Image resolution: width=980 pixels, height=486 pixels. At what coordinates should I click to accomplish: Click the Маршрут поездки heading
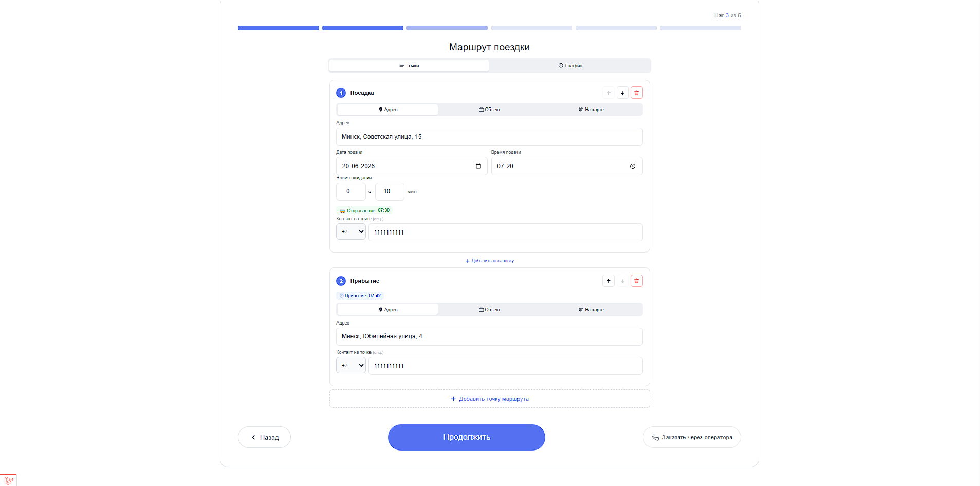click(489, 47)
